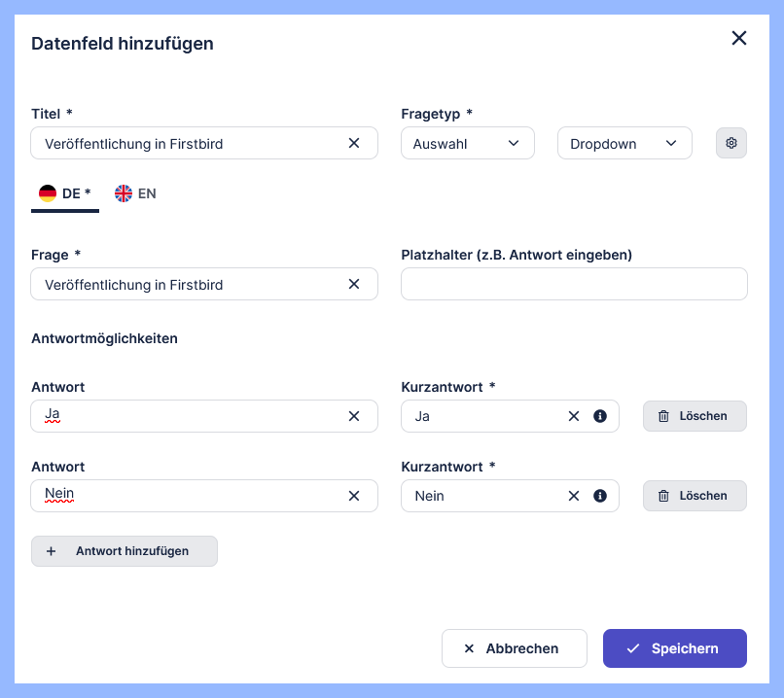Close the Datenfeld hinzufügen dialog
This screenshot has height=698, width=784.
(x=739, y=38)
